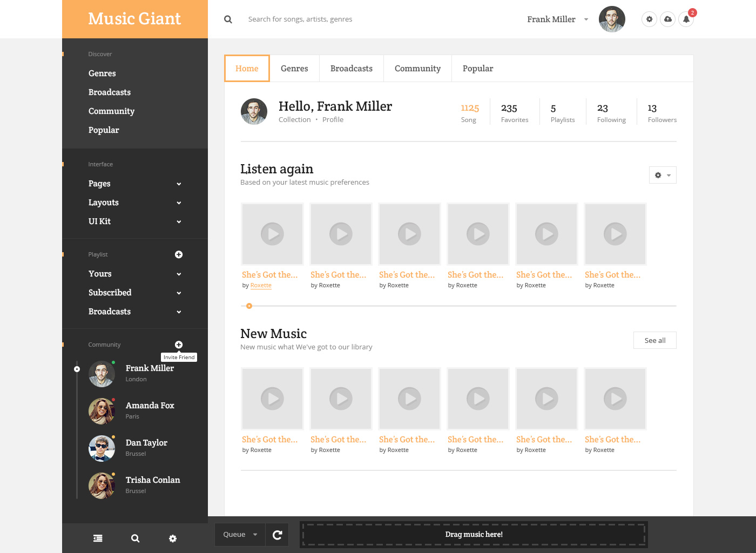Screen dimensions: 756x553
Task: Click the search icon in the bottom player bar
Action: (x=134, y=538)
